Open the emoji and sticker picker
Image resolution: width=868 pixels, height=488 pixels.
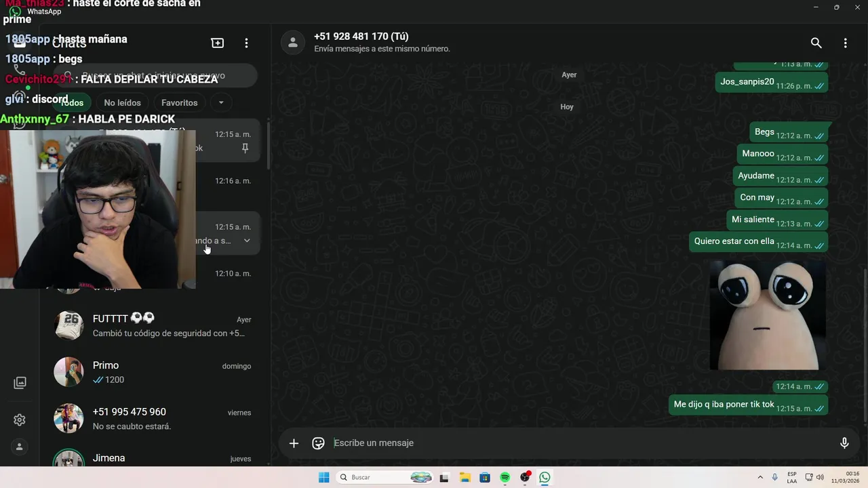pos(318,443)
